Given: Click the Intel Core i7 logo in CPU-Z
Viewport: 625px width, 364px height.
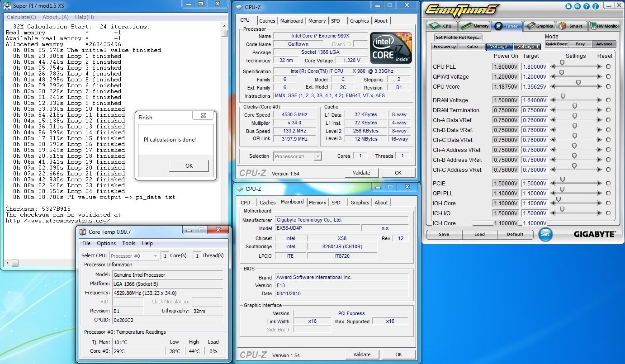Looking at the screenshot, I should 391,48.
